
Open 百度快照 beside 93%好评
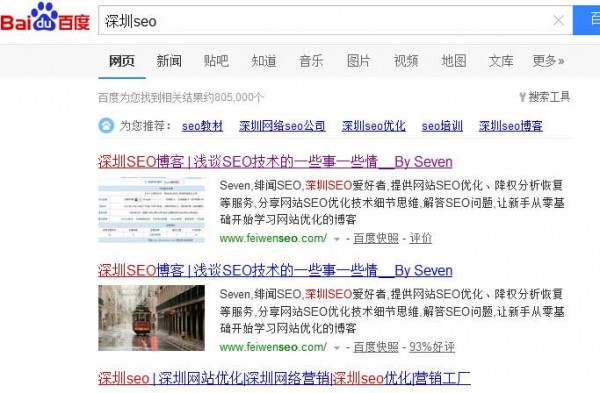[376, 347]
